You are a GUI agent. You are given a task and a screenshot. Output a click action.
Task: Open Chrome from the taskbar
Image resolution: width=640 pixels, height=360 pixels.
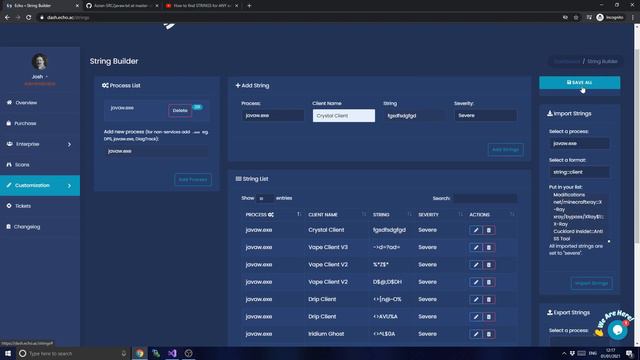(140, 353)
